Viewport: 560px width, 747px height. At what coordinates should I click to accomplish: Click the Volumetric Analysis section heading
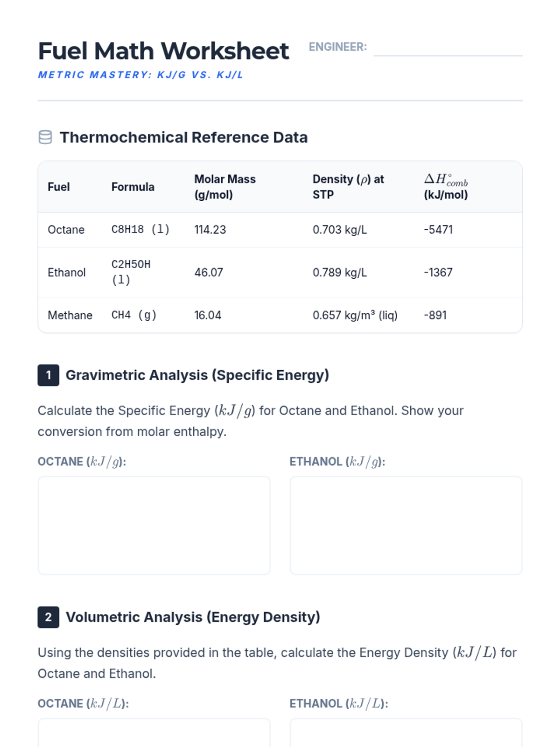pos(193,617)
